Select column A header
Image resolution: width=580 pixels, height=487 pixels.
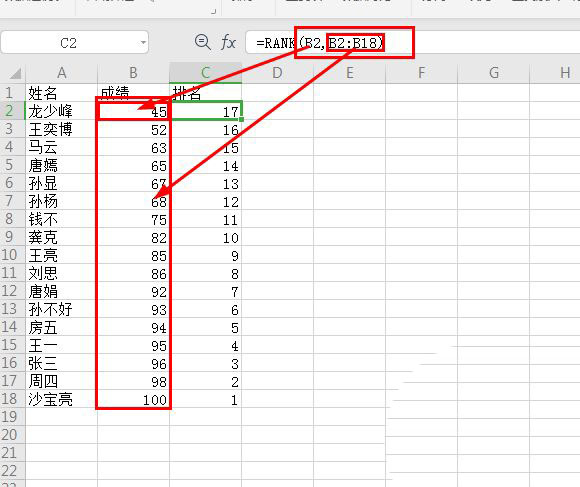coord(61,73)
